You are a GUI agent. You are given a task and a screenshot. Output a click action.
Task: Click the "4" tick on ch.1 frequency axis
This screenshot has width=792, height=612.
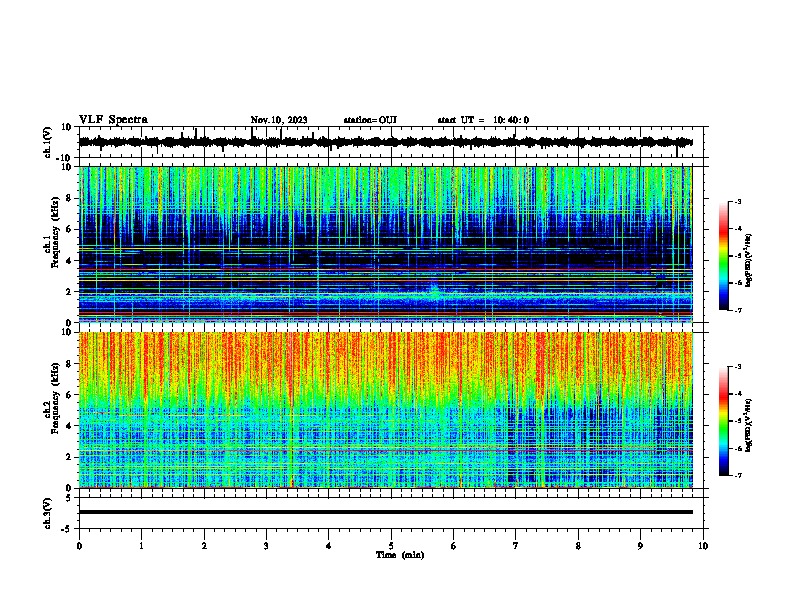coord(69,261)
